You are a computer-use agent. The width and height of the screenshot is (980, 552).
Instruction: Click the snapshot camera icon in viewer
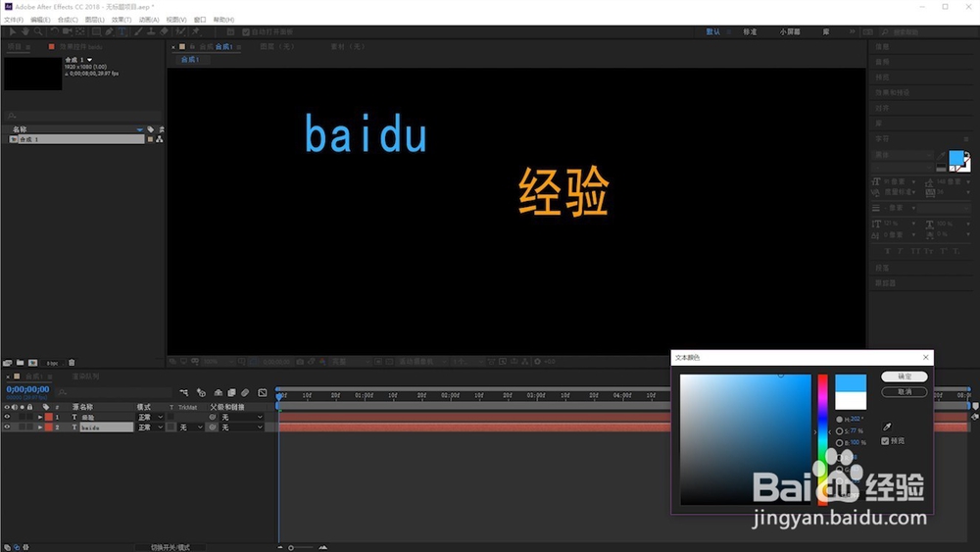300,362
